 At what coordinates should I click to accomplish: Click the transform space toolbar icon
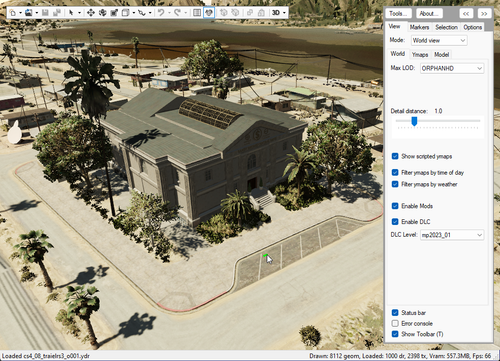[125, 13]
